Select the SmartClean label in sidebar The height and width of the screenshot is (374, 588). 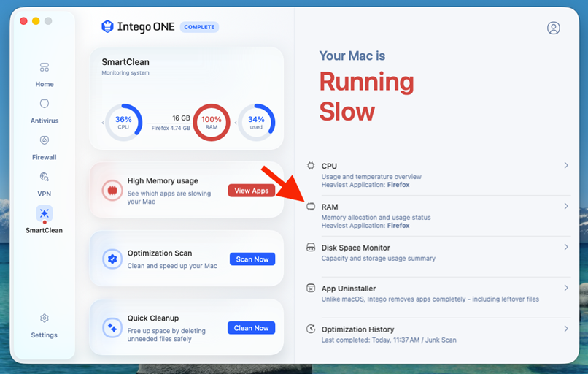pos(45,230)
